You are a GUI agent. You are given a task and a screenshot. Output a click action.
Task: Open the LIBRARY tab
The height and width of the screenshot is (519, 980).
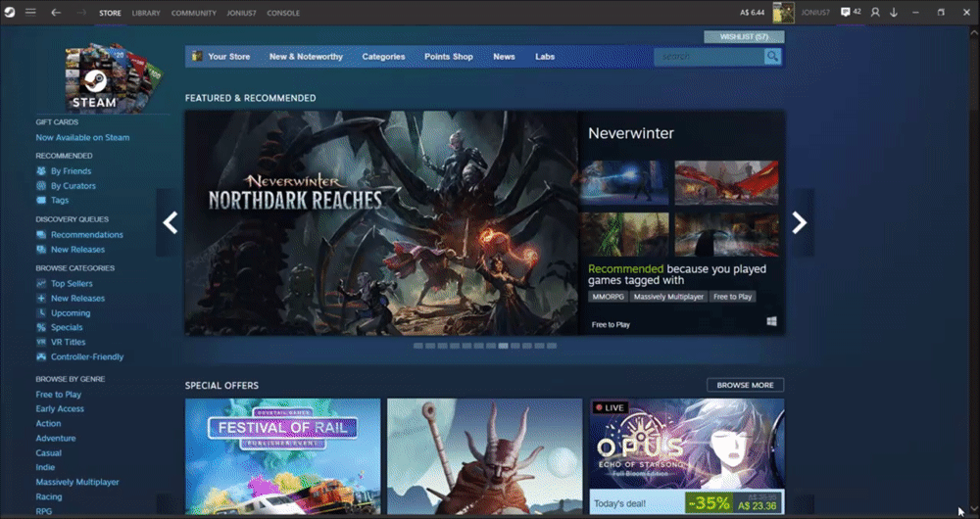point(146,13)
